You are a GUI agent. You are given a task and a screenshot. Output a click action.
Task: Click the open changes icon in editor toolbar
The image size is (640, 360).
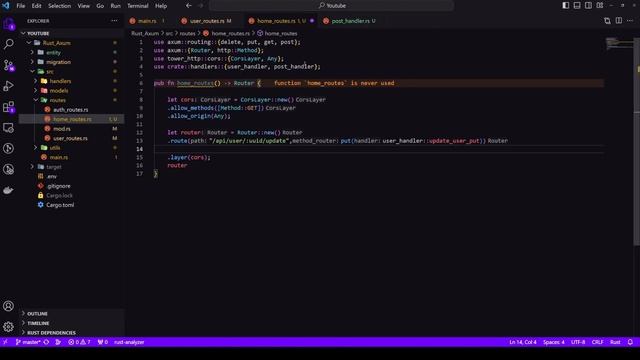(607, 21)
